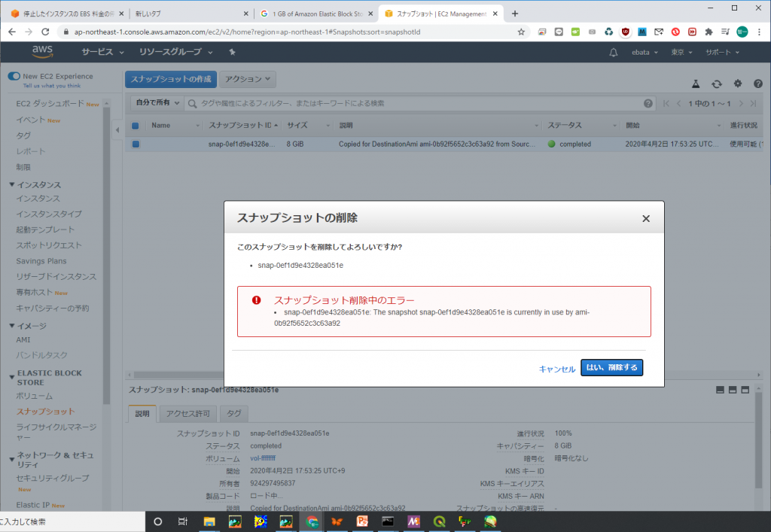This screenshot has width=771, height=532.
Task: Uncheck the snapshot row checkbox
Action: pos(136,144)
